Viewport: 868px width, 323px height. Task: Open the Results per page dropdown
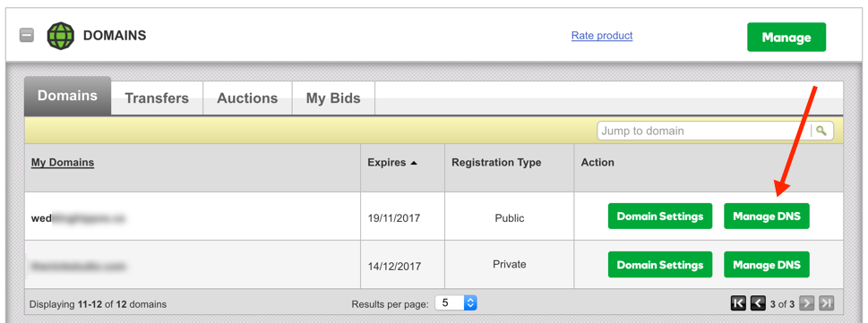click(x=456, y=303)
